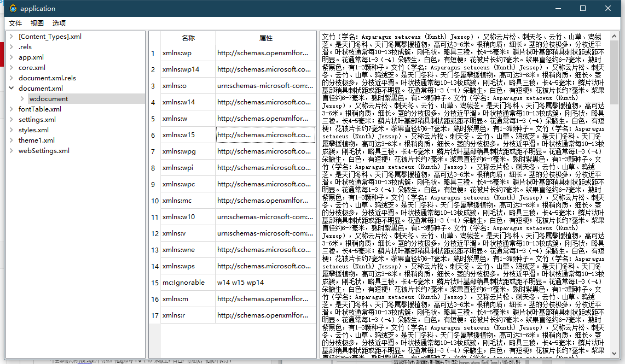The image size is (625, 364).
Task: Select core.xml in the file tree
Action: (x=31, y=67)
